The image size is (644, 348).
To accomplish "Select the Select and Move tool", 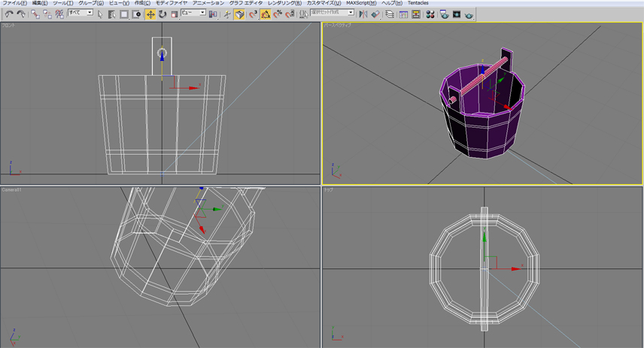I will point(150,14).
